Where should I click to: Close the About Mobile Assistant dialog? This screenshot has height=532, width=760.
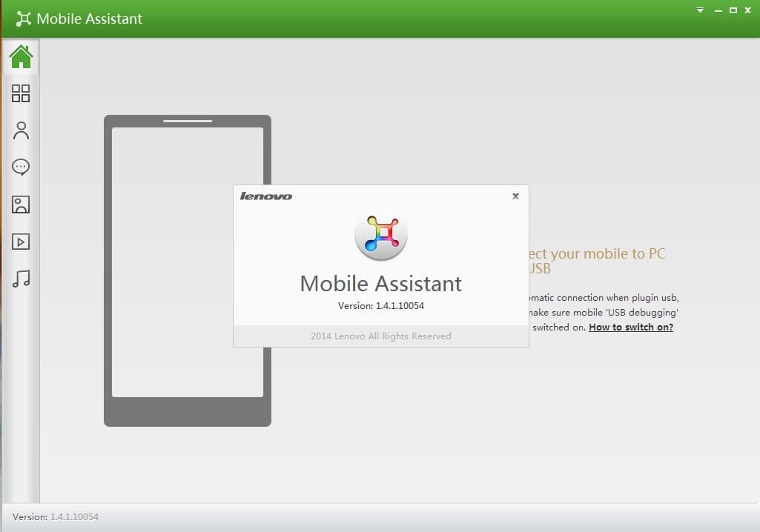516,196
